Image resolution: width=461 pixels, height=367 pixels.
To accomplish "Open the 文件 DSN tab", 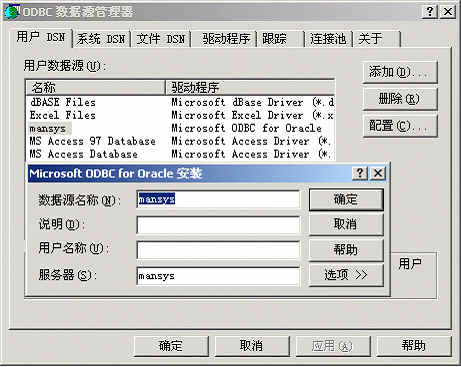I will 161,39.
